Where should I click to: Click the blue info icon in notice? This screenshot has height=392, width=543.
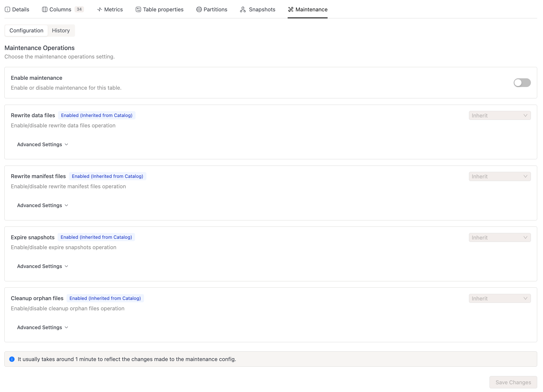12,359
